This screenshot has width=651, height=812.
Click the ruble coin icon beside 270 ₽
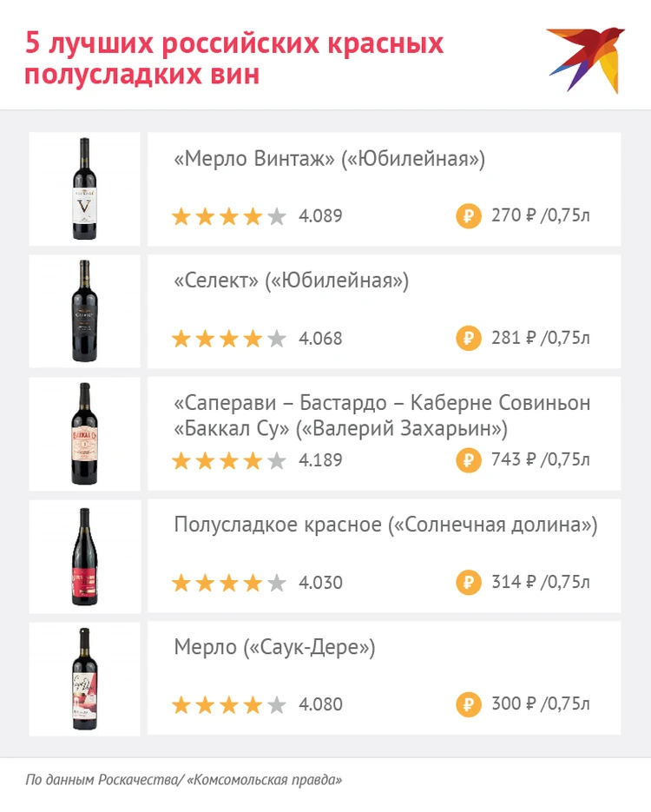(469, 216)
